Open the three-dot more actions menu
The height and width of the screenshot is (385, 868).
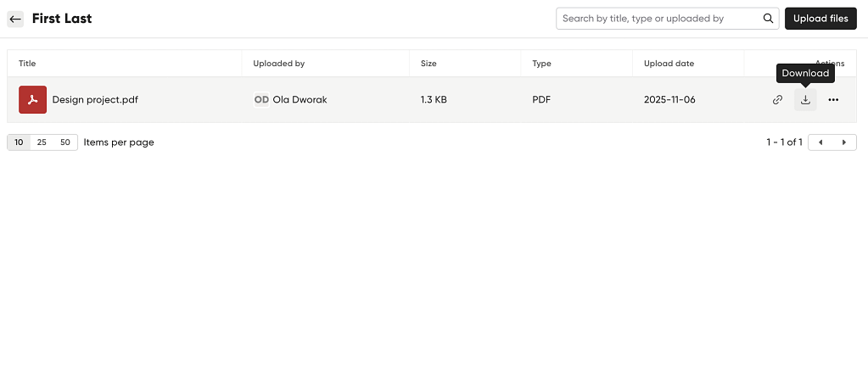point(833,100)
